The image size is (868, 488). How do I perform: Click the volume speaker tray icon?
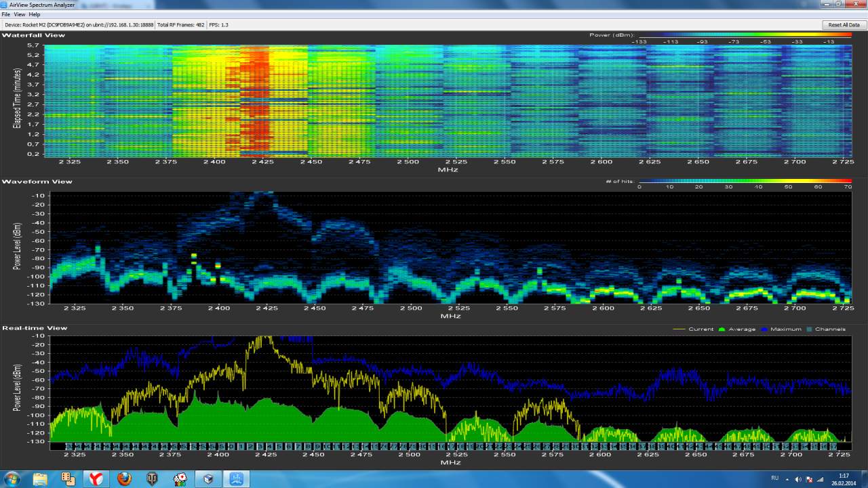point(797,479)
